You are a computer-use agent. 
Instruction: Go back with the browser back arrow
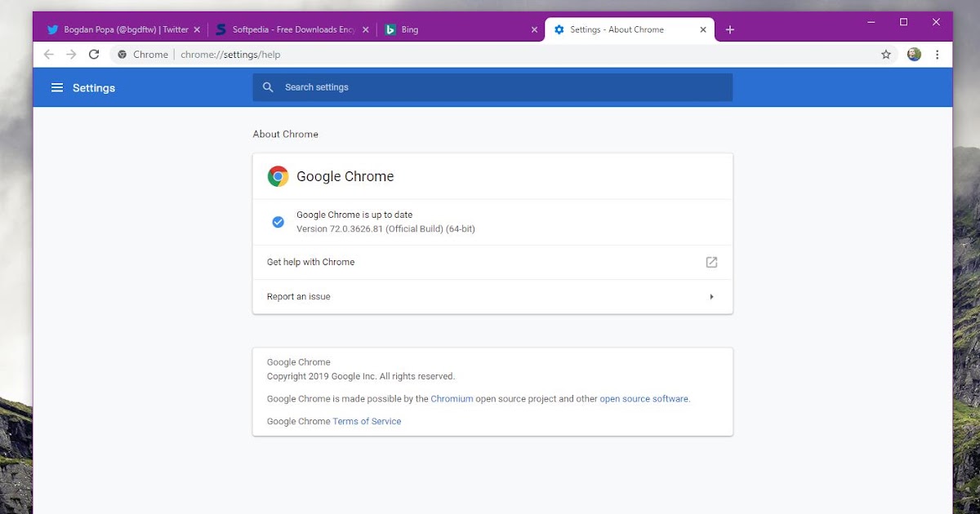tap(48, 55)
